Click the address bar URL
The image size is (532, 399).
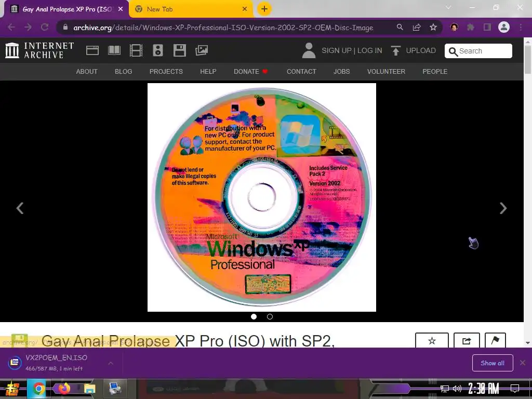[x=223, y=28]
